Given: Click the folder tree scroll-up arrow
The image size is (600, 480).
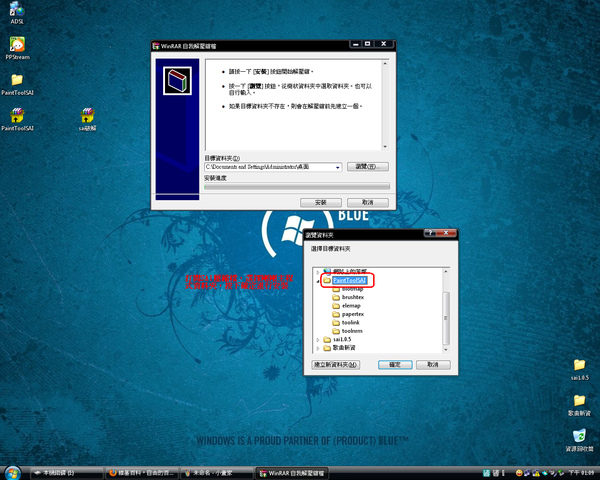Looking at the screenshot, I should click(x=445, y=271).
